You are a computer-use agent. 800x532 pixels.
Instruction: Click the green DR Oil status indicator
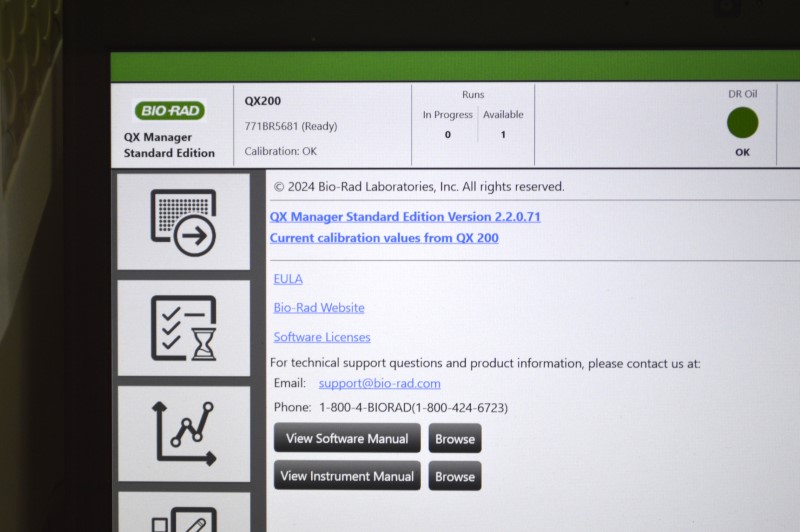click(x=742, y=123)
